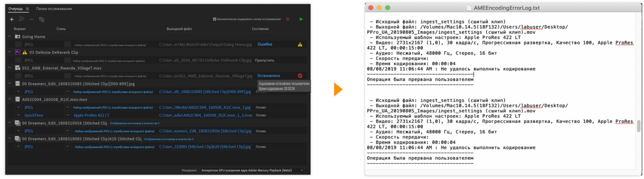Click the AMEEncodingErrorLog.txt window title

point(506,8)
